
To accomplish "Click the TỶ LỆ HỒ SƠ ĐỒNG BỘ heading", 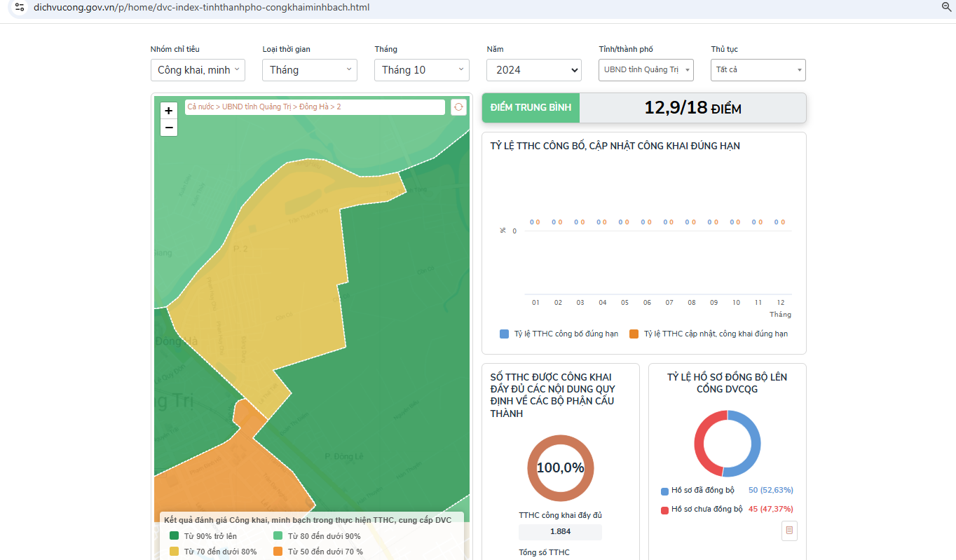I will [x=727, y=383].
